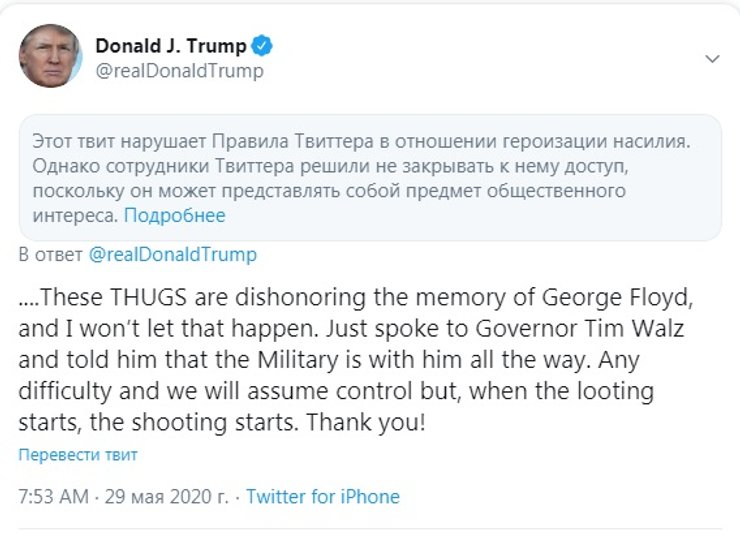Click the blue verified badge icon
The image size is (740, 534).
pyautogui.click(x=263, y=46)
